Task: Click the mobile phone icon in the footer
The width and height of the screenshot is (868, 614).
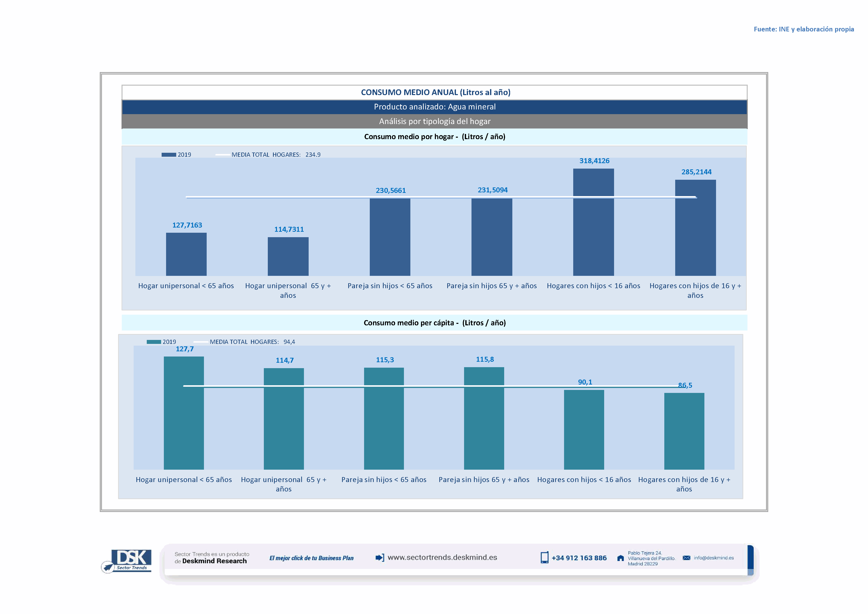Action: click(x=545, y=558)
